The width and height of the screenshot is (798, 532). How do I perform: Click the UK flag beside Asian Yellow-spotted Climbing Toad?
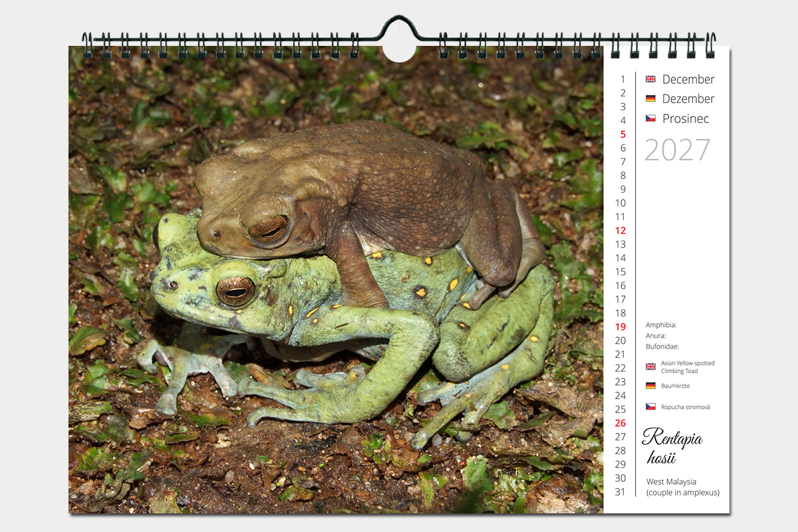tap(650, 366)
